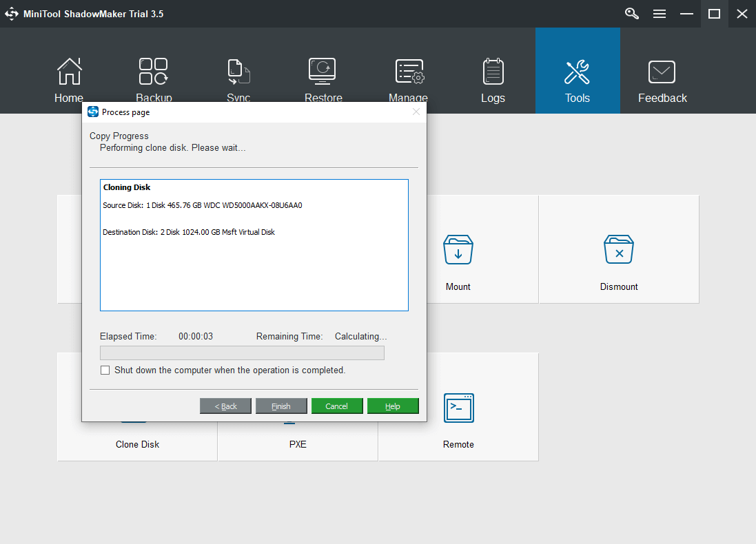Close the ShadowMaker window
Viewport: 756px width, 544px height.
742,14
